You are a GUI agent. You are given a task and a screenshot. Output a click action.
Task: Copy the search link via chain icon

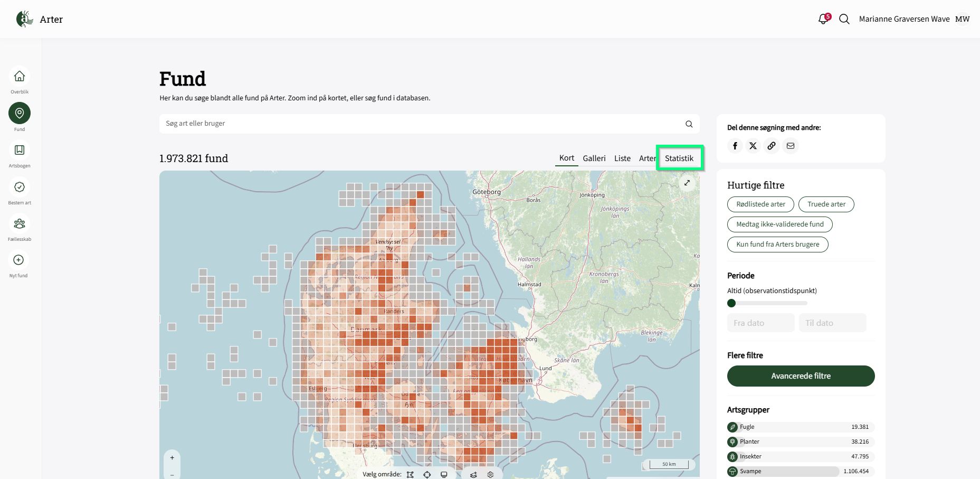click(x=772, y=146)
